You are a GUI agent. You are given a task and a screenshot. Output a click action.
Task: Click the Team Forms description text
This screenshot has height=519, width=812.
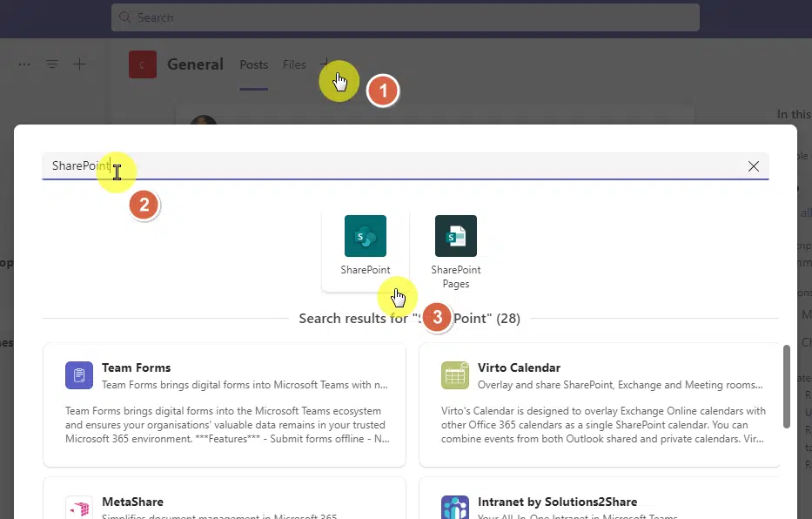point(227,425)
